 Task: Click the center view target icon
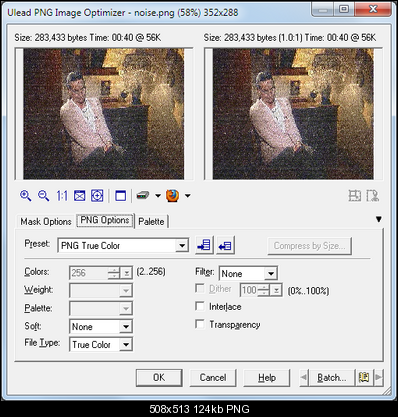pyautogui.click(x=97, y=196)
